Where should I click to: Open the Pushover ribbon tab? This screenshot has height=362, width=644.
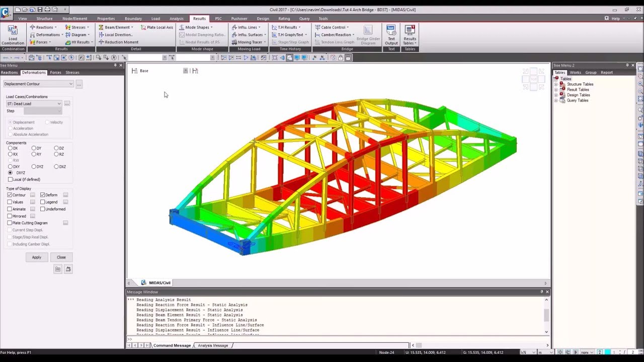coord(239,19)
